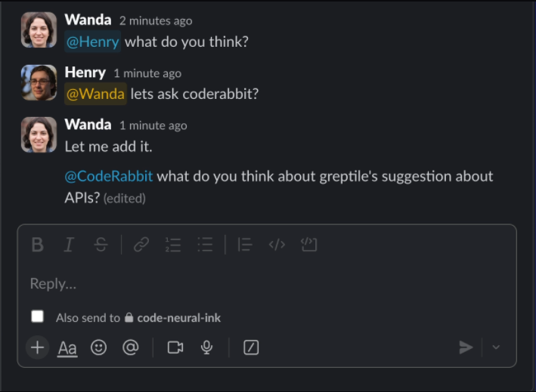Screen dimensions: 536x392
Task: Toggle bold formatting in reply box
Action: [x=37, y=245]
